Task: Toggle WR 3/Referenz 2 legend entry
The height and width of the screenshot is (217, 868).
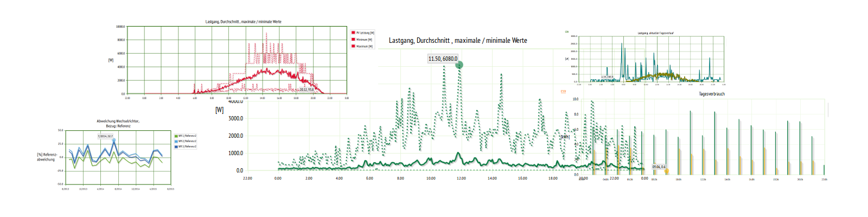Action: point(186,146)
